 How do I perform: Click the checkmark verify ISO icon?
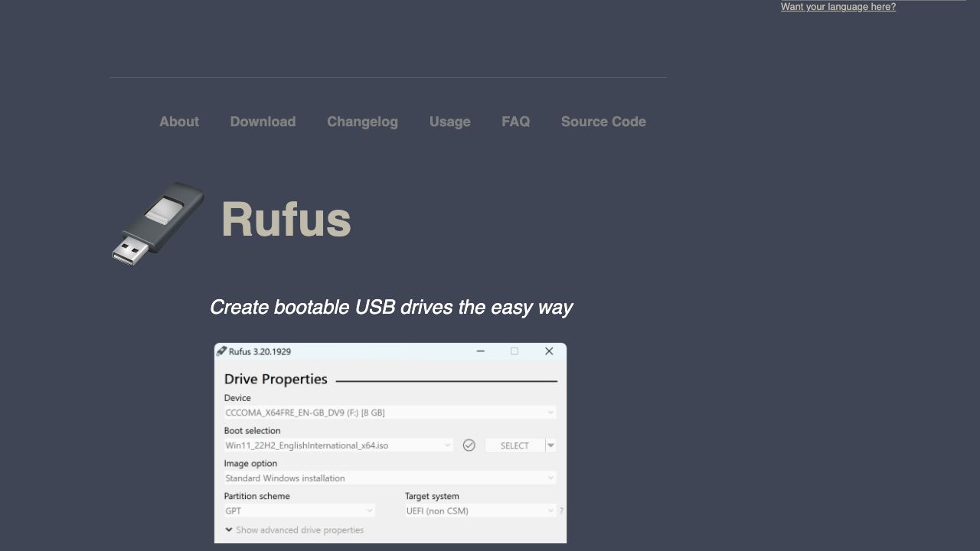coord(469,445)
